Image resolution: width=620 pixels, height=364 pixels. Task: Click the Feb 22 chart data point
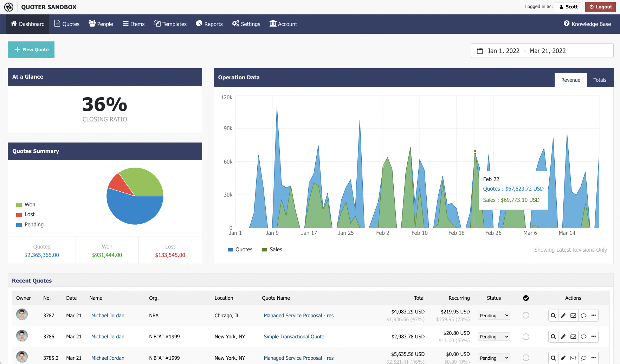(475, 152)
